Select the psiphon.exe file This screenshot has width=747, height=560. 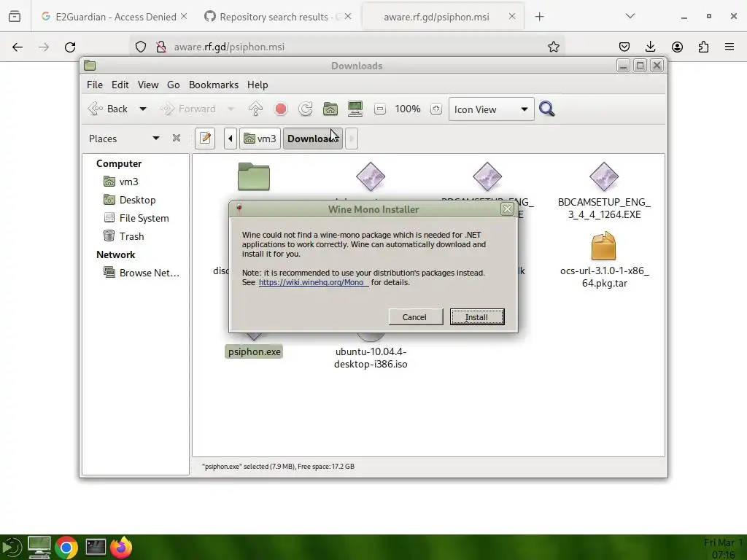pyautogui.click(x=254, y=351)
